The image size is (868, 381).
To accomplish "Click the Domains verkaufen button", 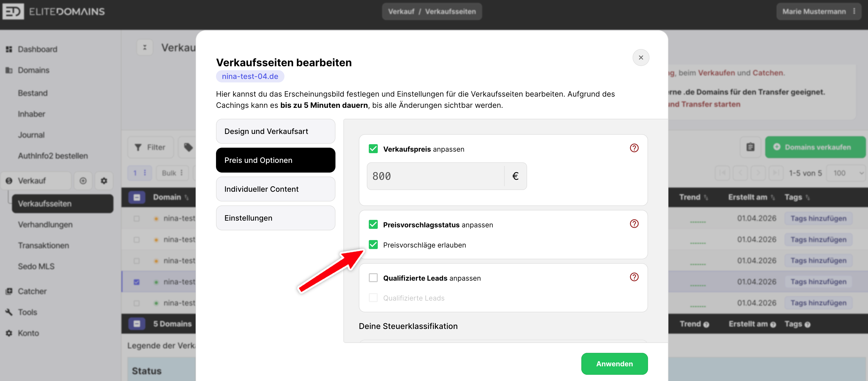I will (815, 147).
